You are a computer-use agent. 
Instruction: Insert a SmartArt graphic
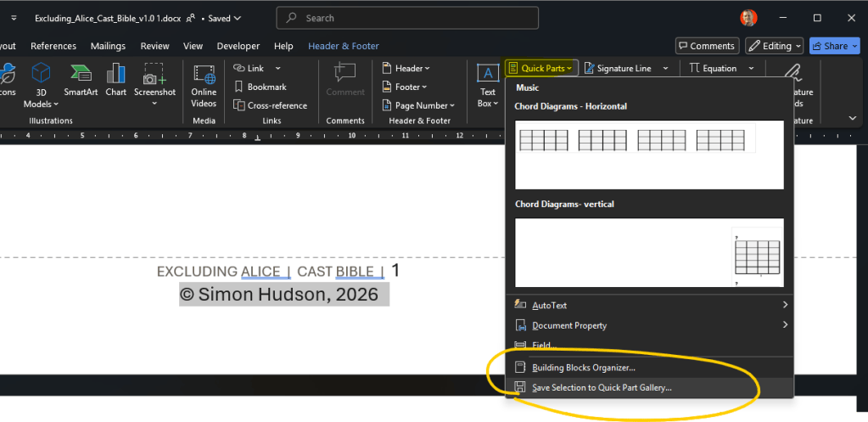[81, 81]
